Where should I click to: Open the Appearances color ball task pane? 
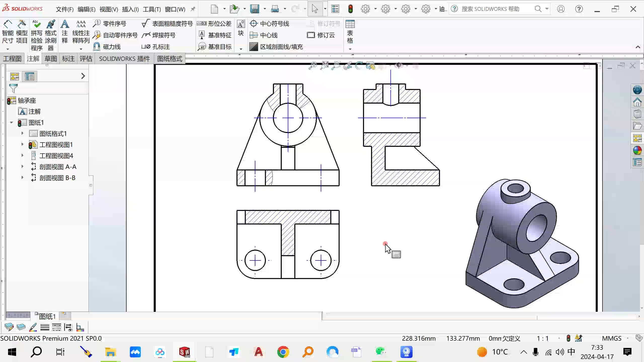[x=637, y=151]
